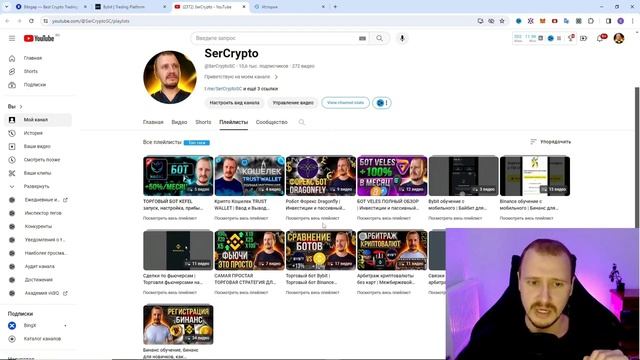Open Chrome three-dot menu

coord(633,21)
